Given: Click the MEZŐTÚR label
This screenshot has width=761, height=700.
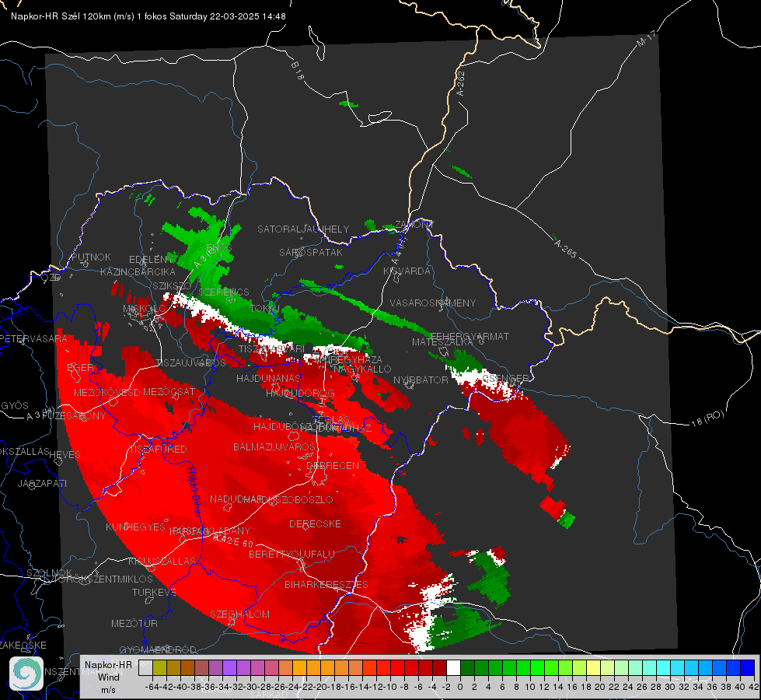Looking at the screenshot, I should [134, 623].
